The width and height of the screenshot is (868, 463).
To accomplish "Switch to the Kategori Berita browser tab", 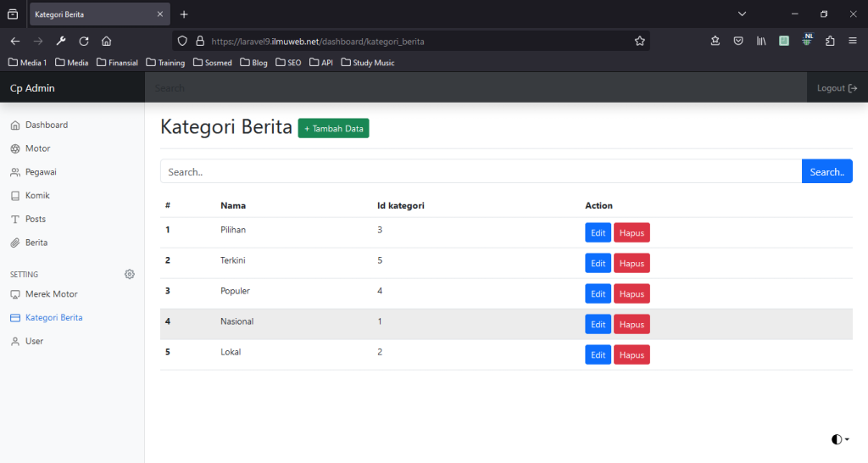I will point(93,14).
